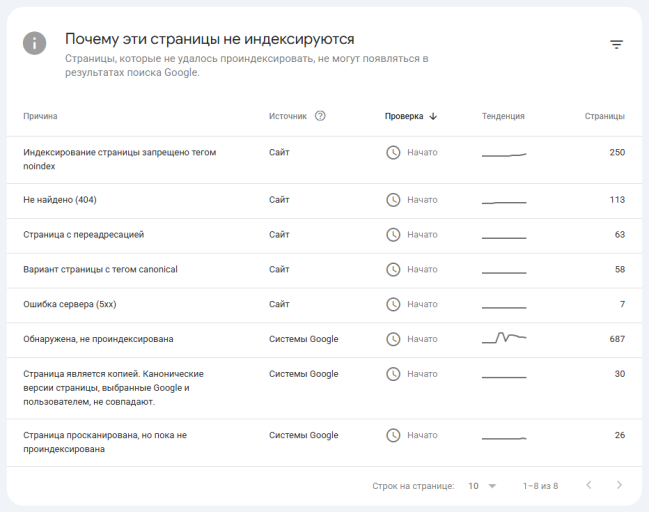Click the page count 26
Viewport: 649px width, 512px height.
620,435
